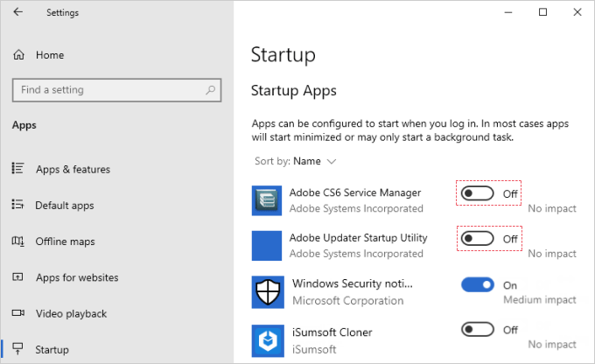This screenshot has height=364, width=595.
Task: Click the No impact label for iSumsoft Cloner
Action: click(552, 344)
